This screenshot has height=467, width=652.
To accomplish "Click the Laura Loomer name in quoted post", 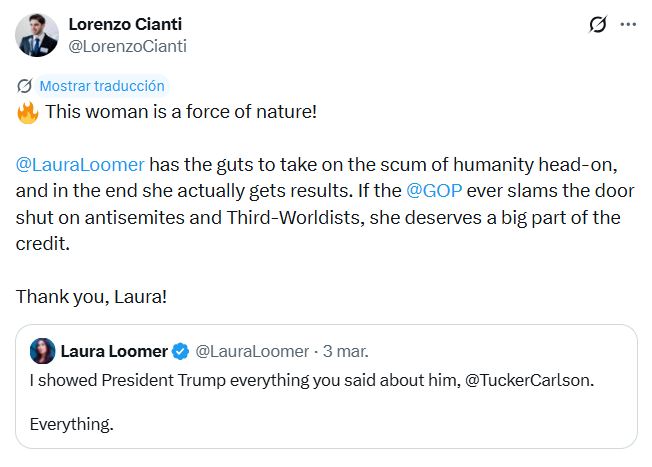I will (x=114, y=351).
